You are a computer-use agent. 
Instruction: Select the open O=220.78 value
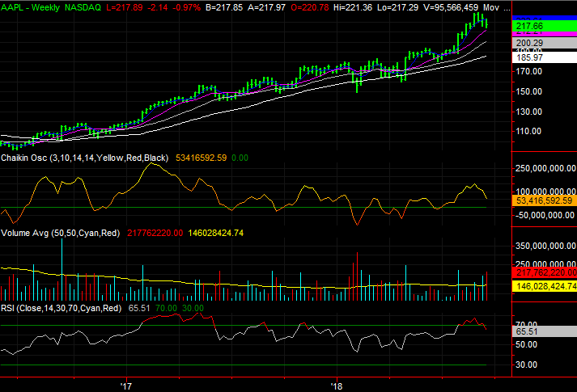(310, 7)
